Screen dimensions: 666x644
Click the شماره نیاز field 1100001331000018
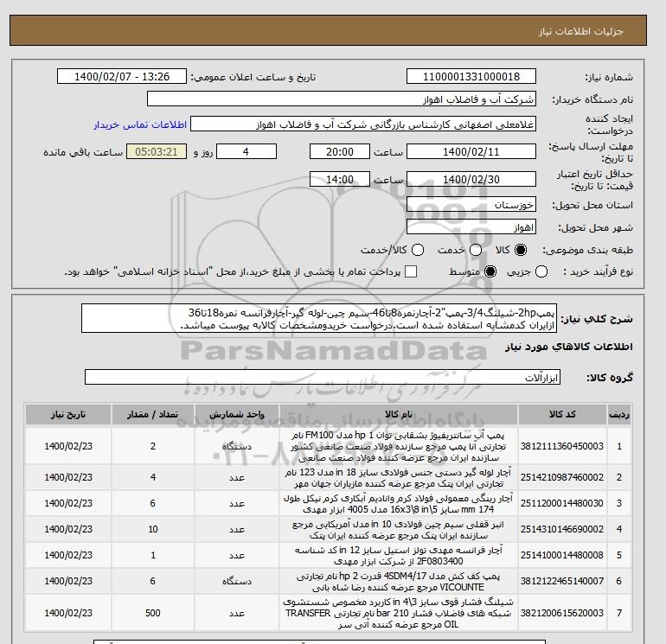point(471,76)
